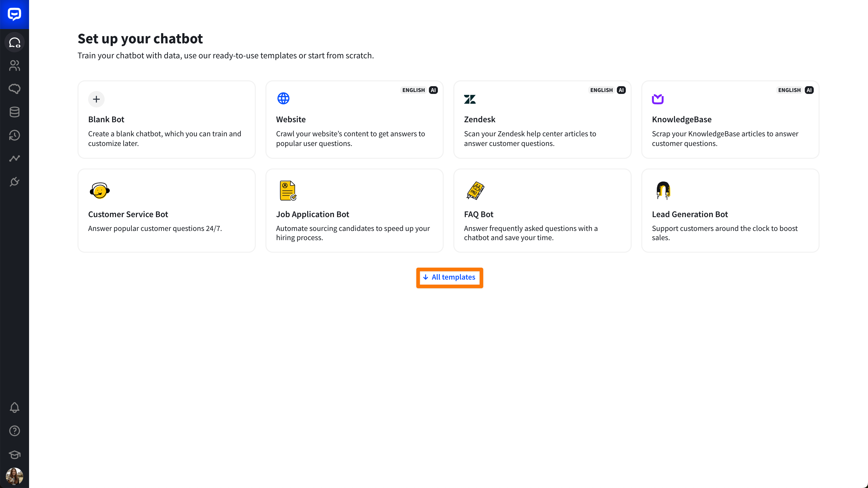Click the ENGLISH tag on Zendesk card

[601, 90]
